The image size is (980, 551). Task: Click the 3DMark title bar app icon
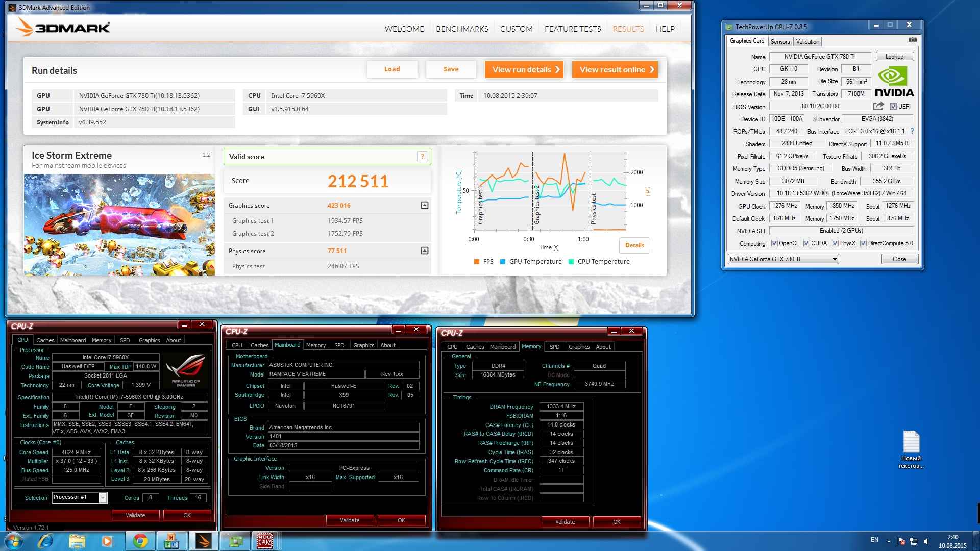coord(12,8)
